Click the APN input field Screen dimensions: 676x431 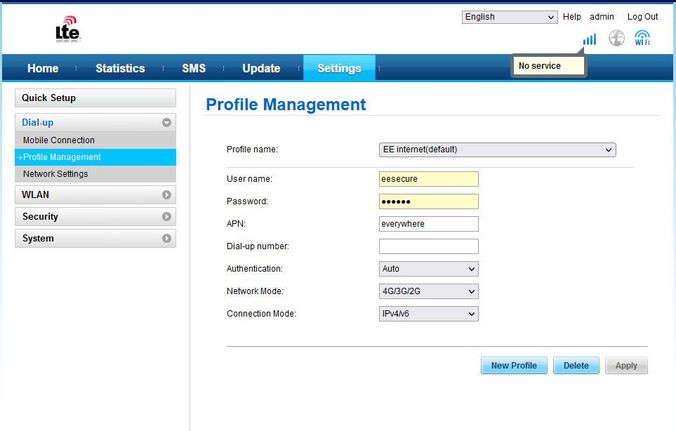pyautogui.click(x=428, y=224)
